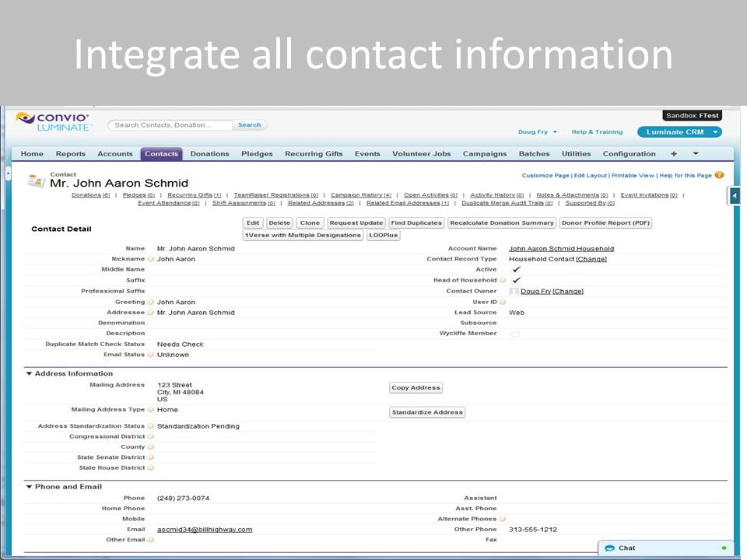Expand the right sidebar arrow tab
This screenshot has width=747, height=560.
(734, 196)
